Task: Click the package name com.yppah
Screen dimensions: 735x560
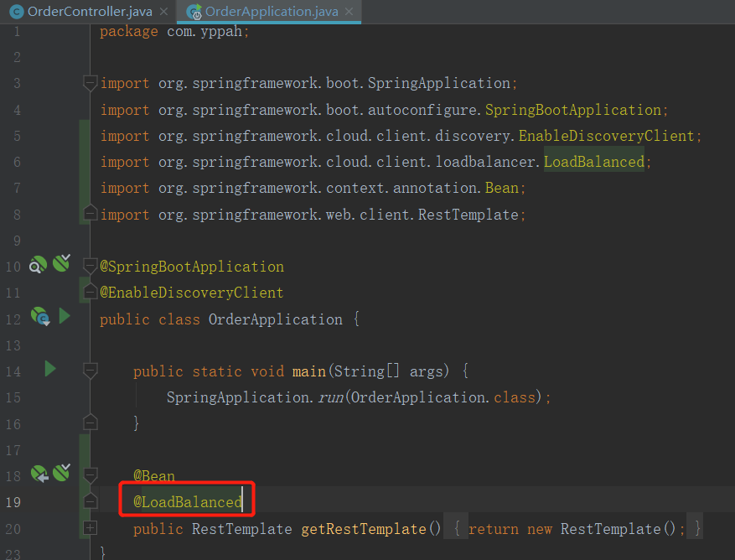Action: point(204,31)
